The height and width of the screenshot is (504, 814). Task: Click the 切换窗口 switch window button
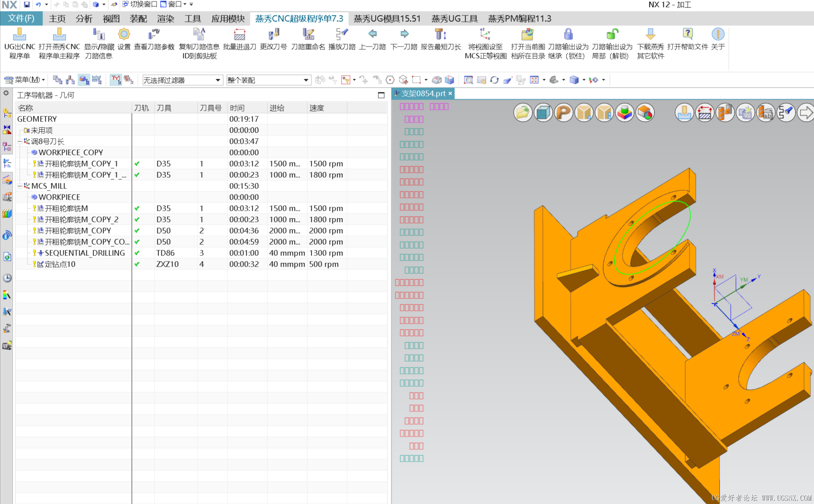[x=140, y=4]
